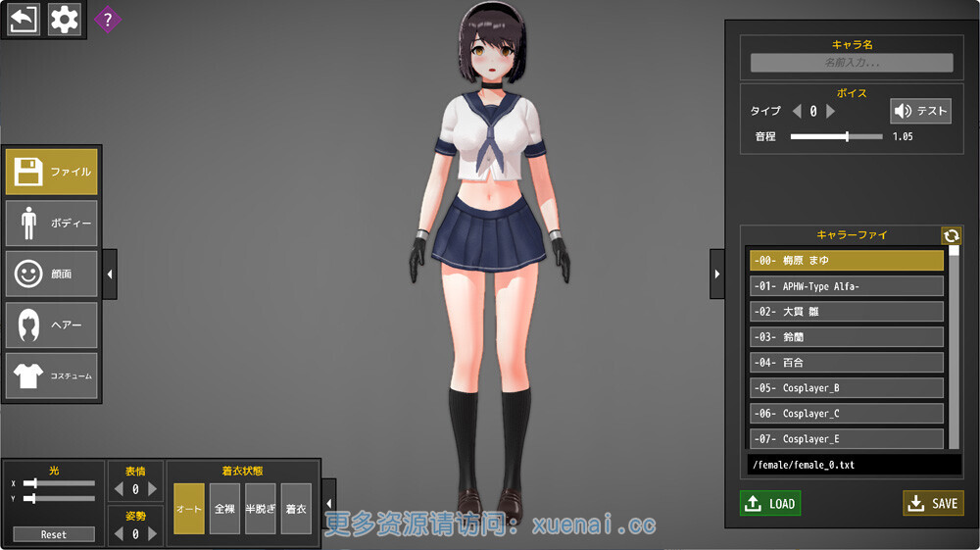Open the ヘアー hair category
Image resolution: width=980 pixels, height=550 pixels.
(x=52, y=325)
